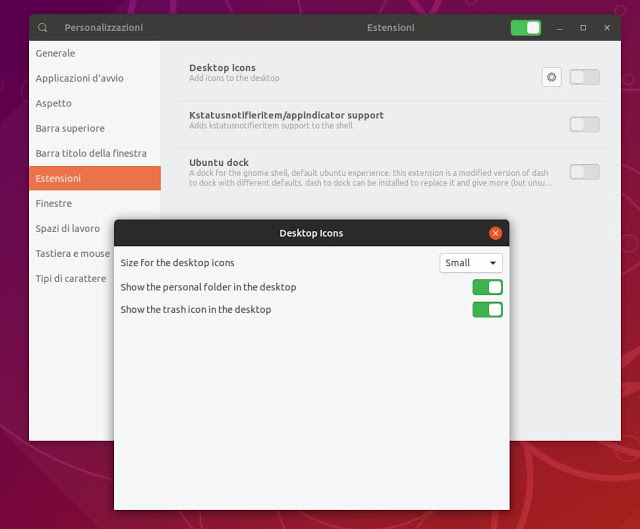
Task: Turn on the Ubuntu dock extension
Action: tap(584, 171)
